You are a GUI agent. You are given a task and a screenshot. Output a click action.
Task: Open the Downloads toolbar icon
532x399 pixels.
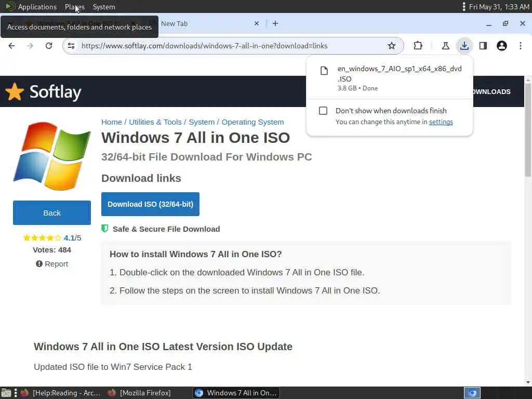464,46
